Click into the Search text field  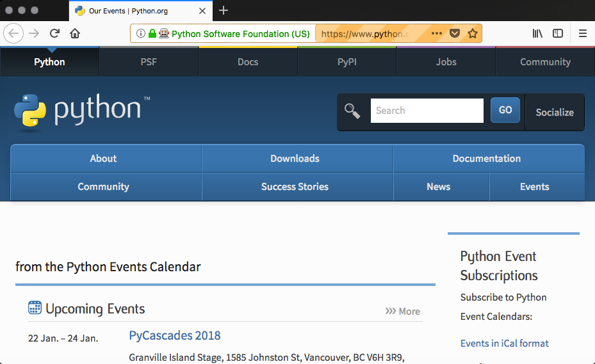pos(427,111)
